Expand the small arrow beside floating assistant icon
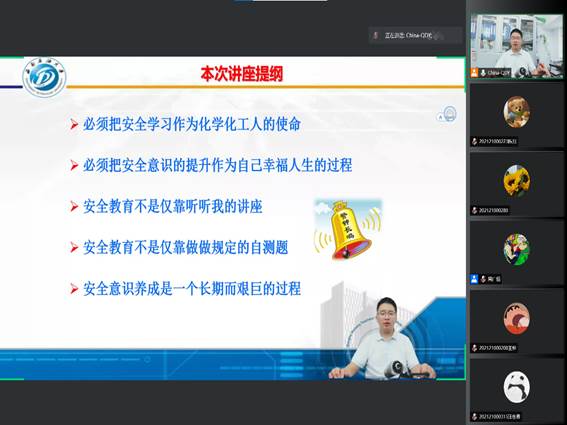Viewport: 567px width, 425px height. tap(440, 117)
